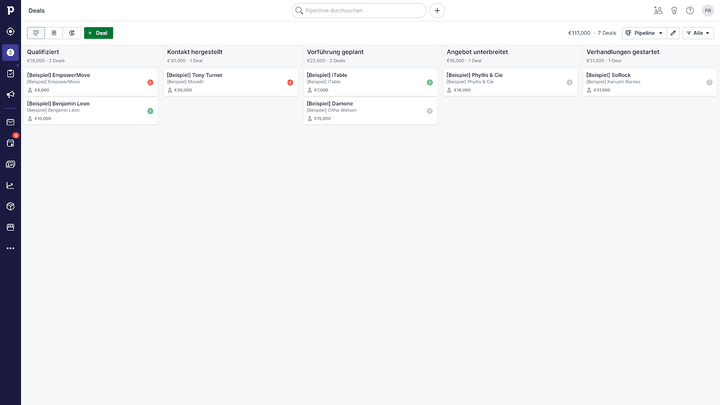The height and width of the screenshot is (405, 720).
Task: Expand the Pipeline selector dropdown
Action: (x=644, y=33)
